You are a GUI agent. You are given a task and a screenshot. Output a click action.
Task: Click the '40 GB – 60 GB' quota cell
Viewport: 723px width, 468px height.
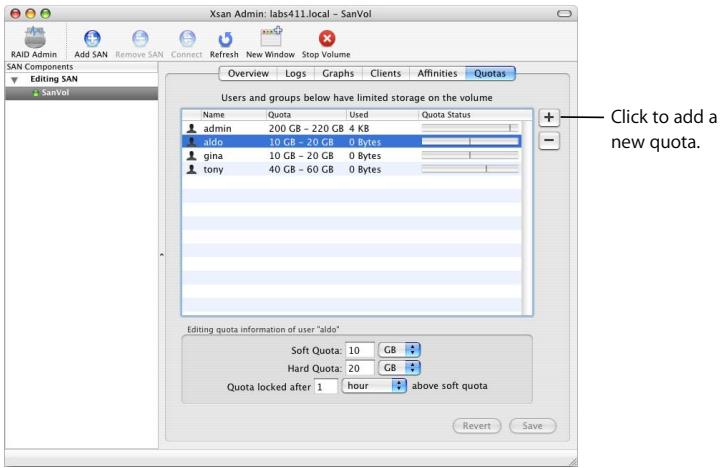coord(301,169)
